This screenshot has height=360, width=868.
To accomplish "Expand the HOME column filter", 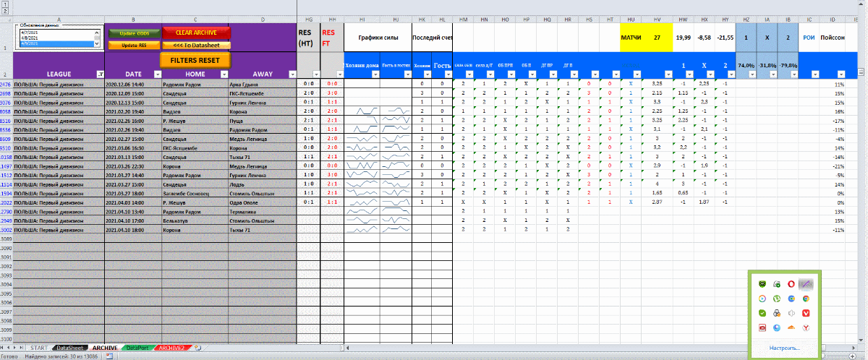I will [x=221, y=74].
